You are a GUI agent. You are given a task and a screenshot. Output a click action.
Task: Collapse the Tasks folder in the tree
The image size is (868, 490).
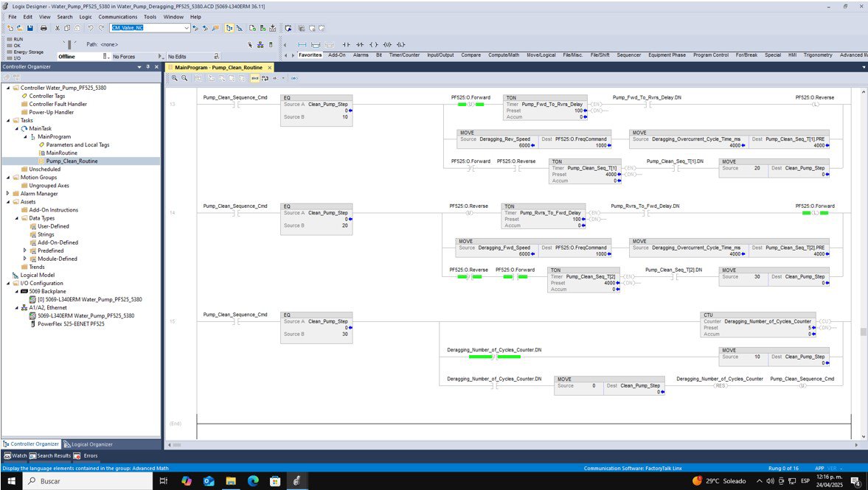coord(8,120)
